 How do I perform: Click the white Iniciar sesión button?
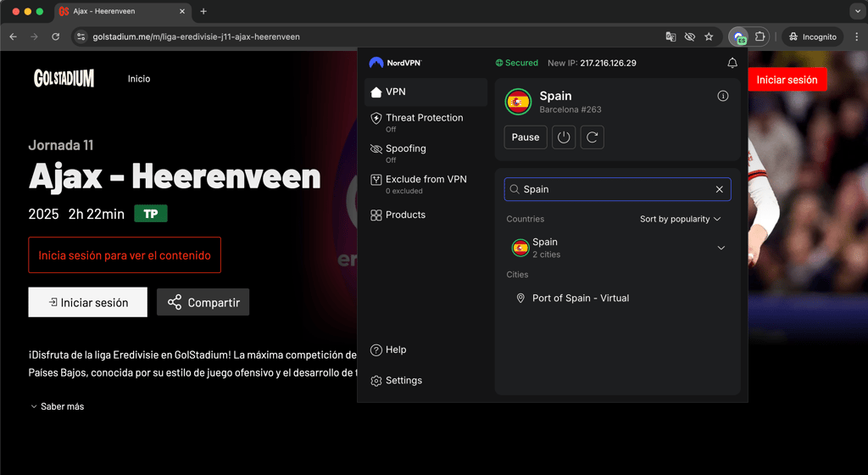(x=88, y=302)
